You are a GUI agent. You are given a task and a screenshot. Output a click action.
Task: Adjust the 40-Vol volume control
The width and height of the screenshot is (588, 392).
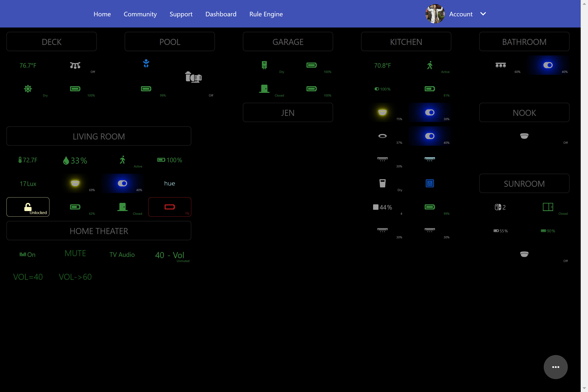click(170, 255)
